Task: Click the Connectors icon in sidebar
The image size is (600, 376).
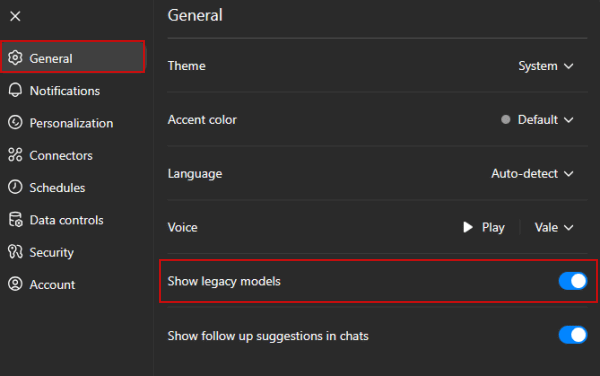Action: pyautogui.click(x=15, y=155)
